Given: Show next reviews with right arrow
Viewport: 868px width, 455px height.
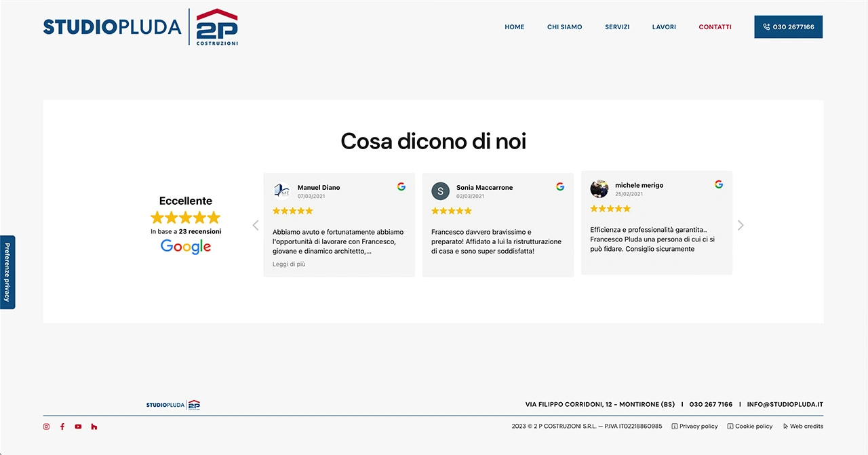Looking at the screenshot, I should 741,225.
